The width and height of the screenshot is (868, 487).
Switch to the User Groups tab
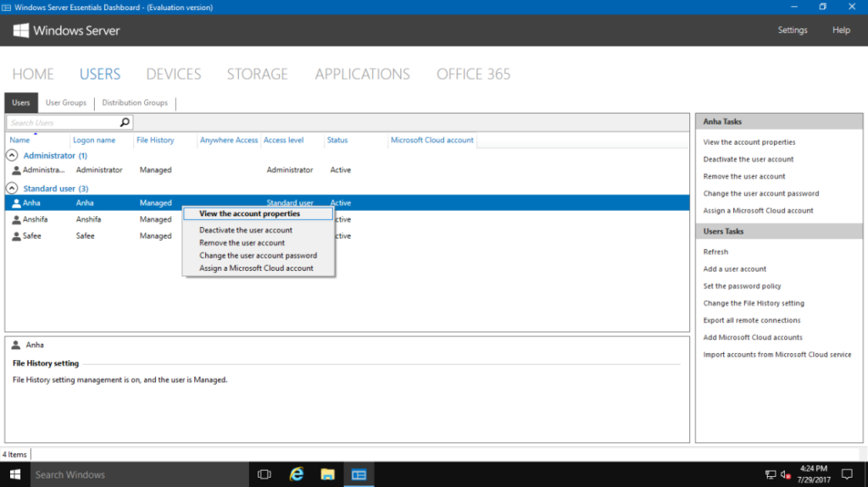click(x=66, y=102)
